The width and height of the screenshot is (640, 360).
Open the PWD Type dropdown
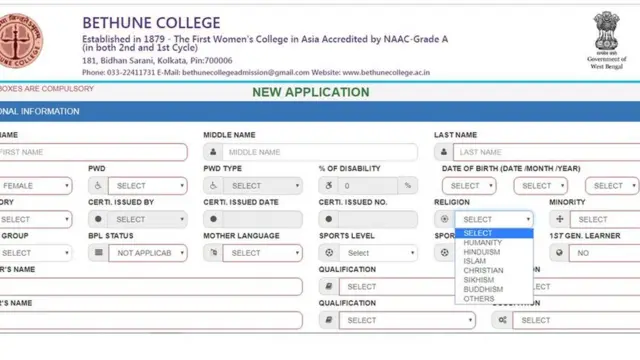click(x=263, y=186)
